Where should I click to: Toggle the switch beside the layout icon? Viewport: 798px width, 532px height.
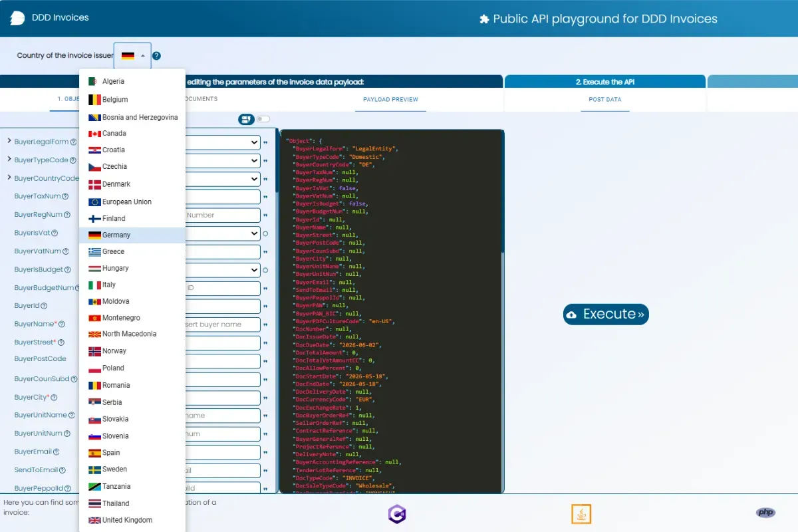coord(263,120)
